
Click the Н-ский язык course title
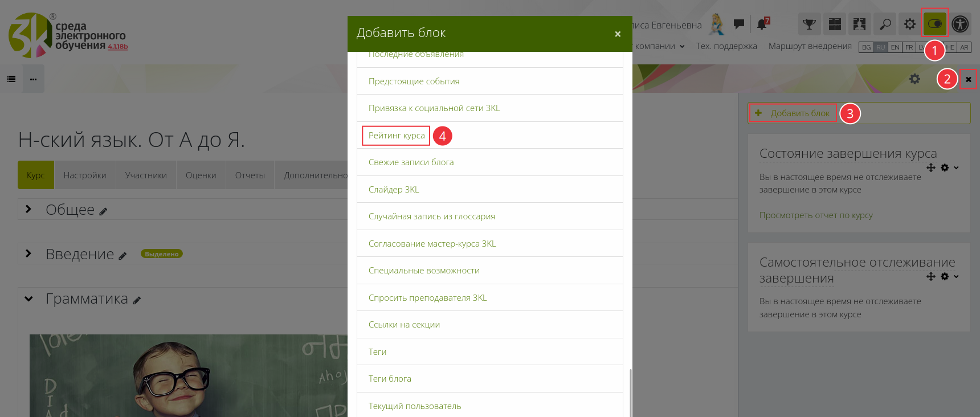132,140
